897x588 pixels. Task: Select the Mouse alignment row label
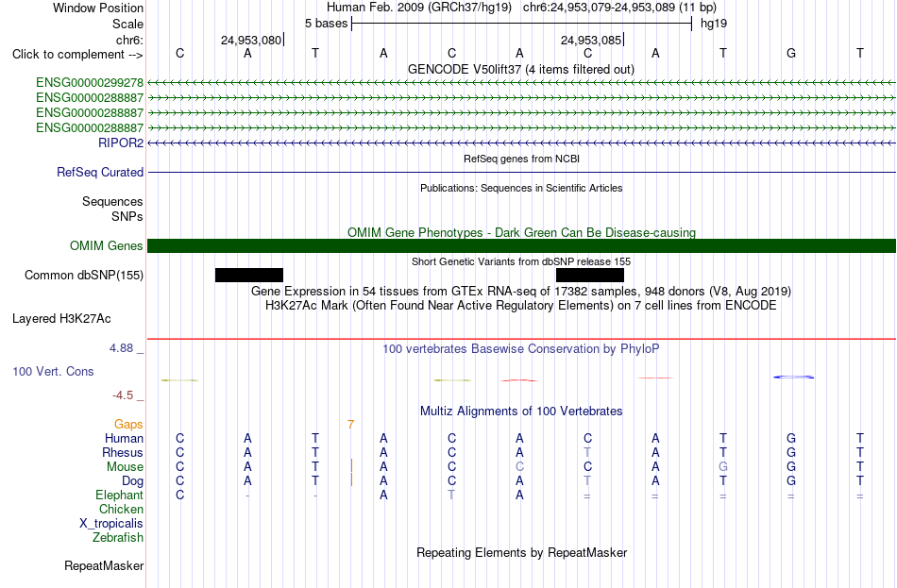coord(125,467)
